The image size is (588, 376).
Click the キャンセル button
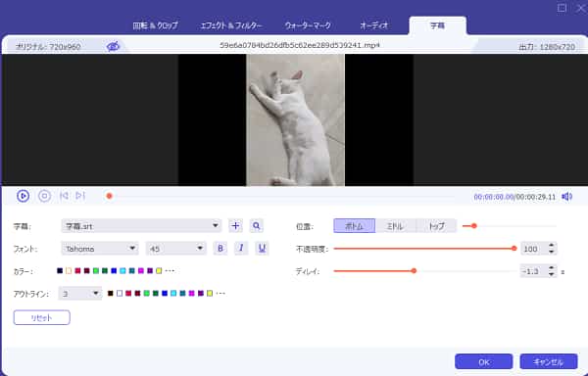tap(549, 361)
